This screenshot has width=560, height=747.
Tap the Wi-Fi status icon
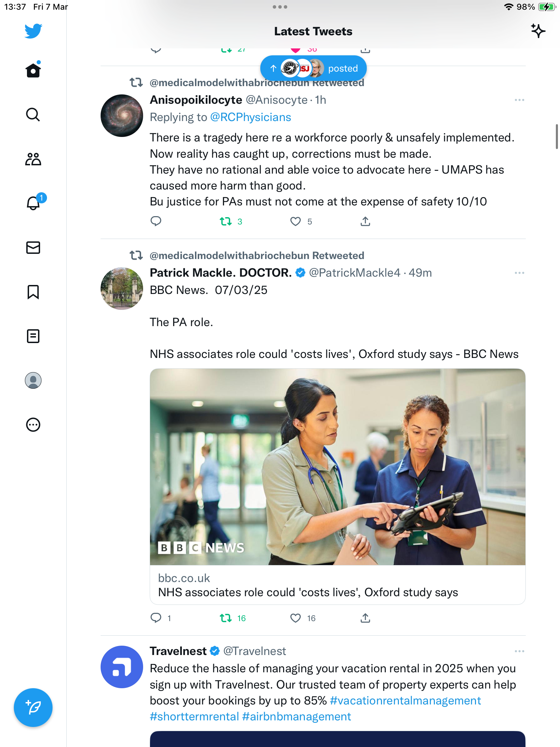508,7
